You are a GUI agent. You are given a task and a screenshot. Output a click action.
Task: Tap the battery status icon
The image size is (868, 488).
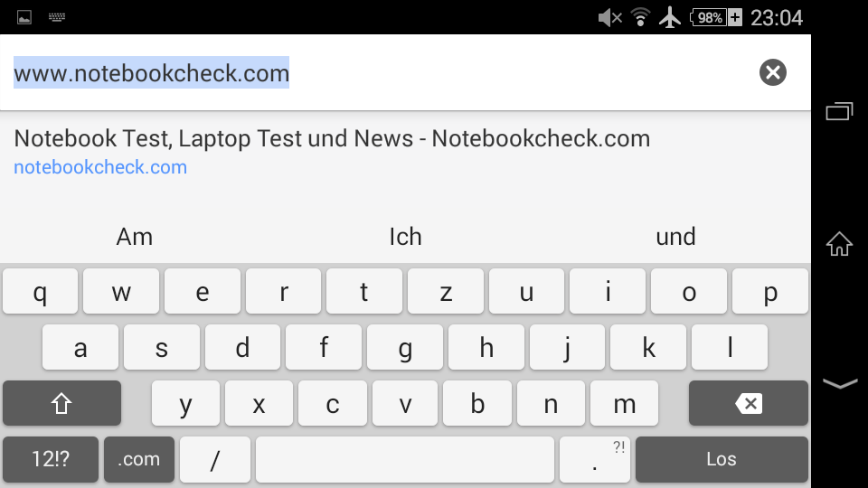click(x=715, y=18)
